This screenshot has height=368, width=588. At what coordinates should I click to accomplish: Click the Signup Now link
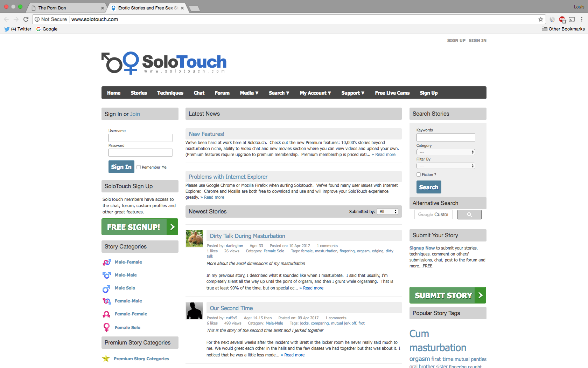(x=422, y=248)
